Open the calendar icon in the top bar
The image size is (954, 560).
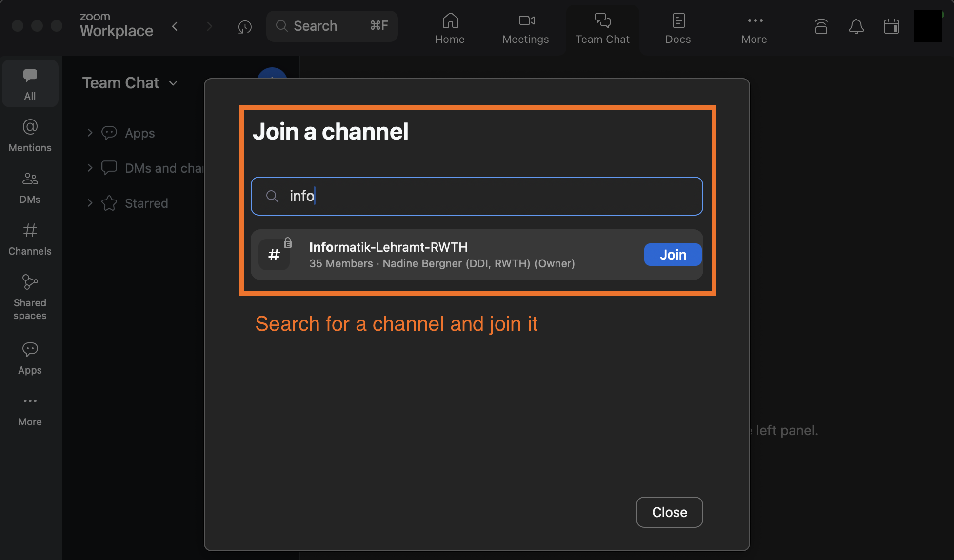pos(892,26)
